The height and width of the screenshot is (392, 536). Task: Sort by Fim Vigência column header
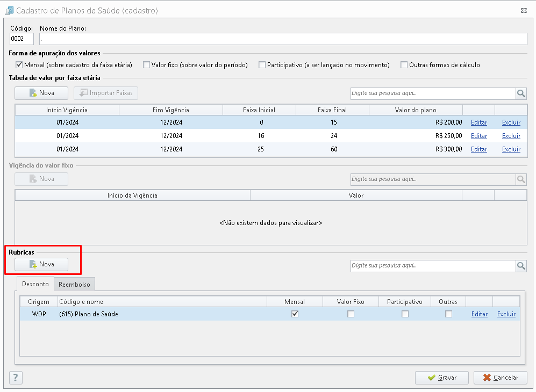(x=171, y=110)
